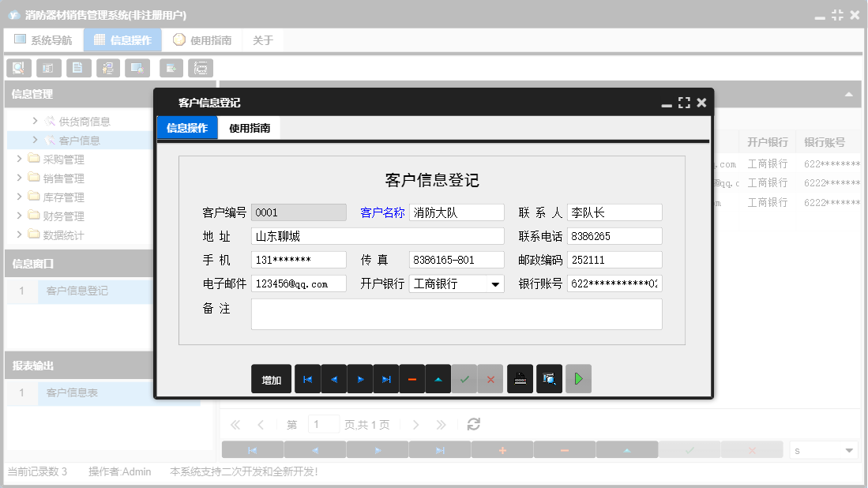This screenshot has width=868, height=488.
Task: Click the new document toolbar icon
Action: 78,68
